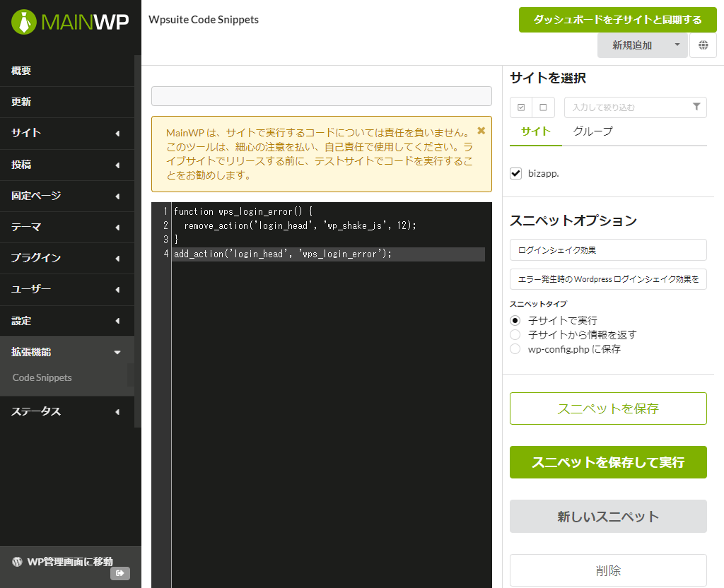Click the サイトを選択 heading

(548, 78)
